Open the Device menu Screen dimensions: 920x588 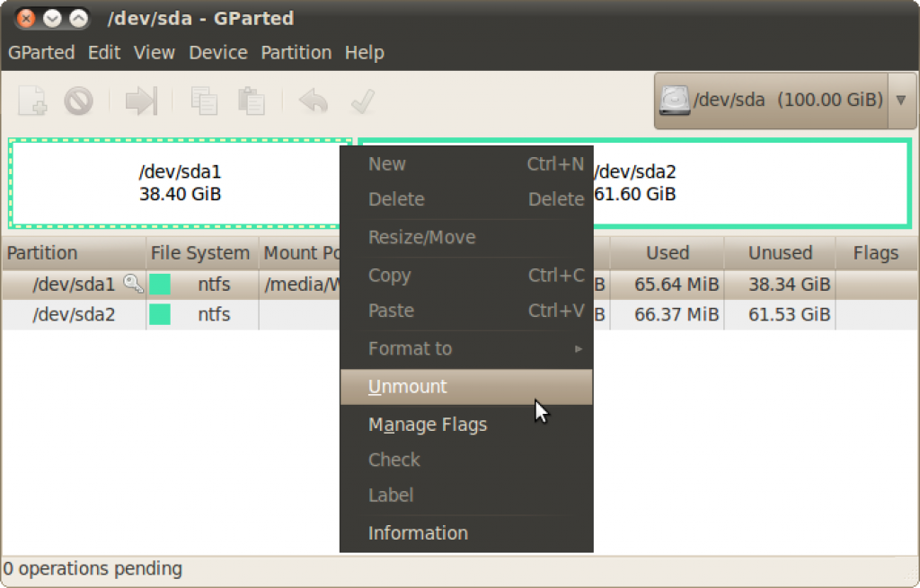point(218,53)
